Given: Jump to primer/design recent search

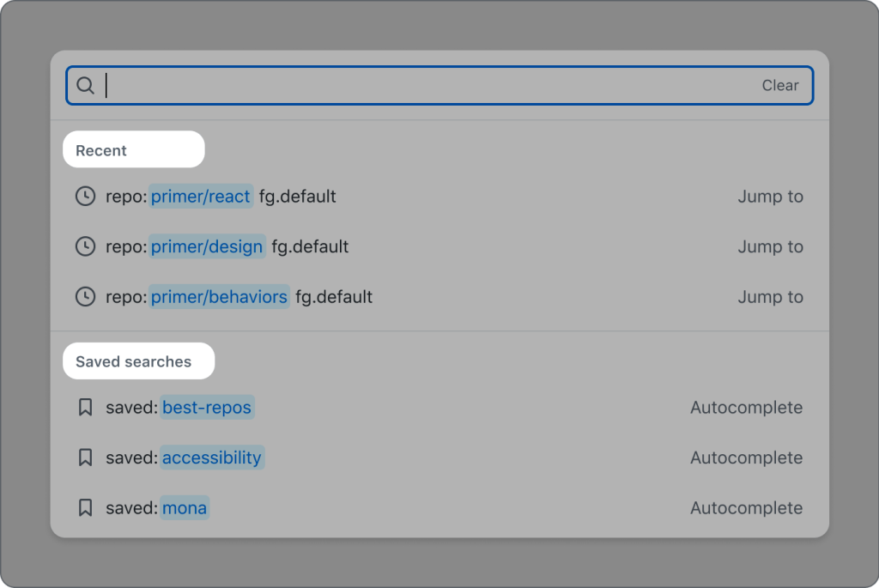Looking at the screenshot, I should point(770,247).
